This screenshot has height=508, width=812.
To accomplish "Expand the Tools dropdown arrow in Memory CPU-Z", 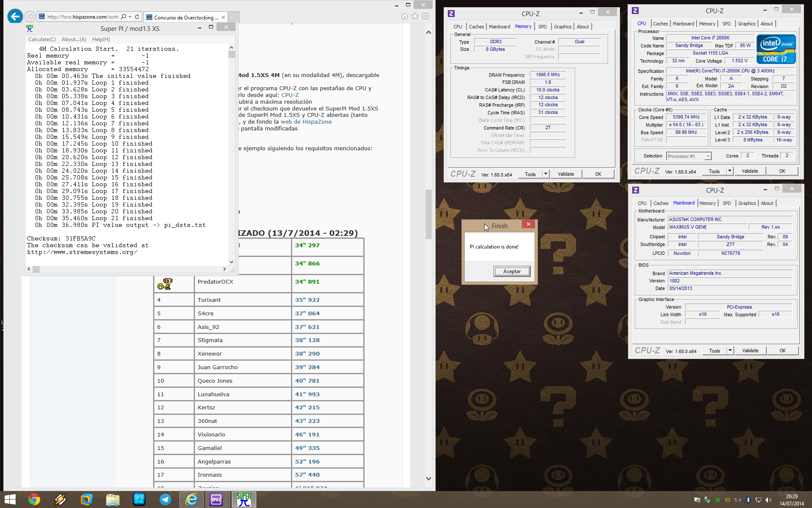I will (546, 174).
